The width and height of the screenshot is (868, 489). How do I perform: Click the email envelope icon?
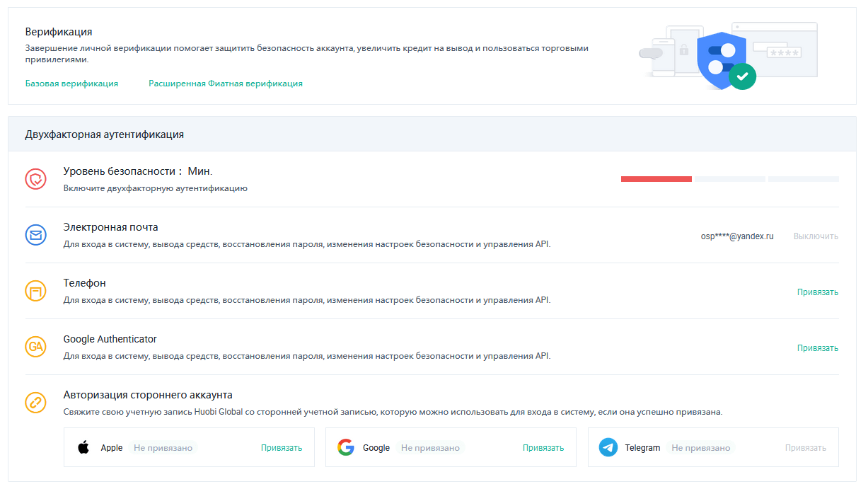click(x=35, y=235)
